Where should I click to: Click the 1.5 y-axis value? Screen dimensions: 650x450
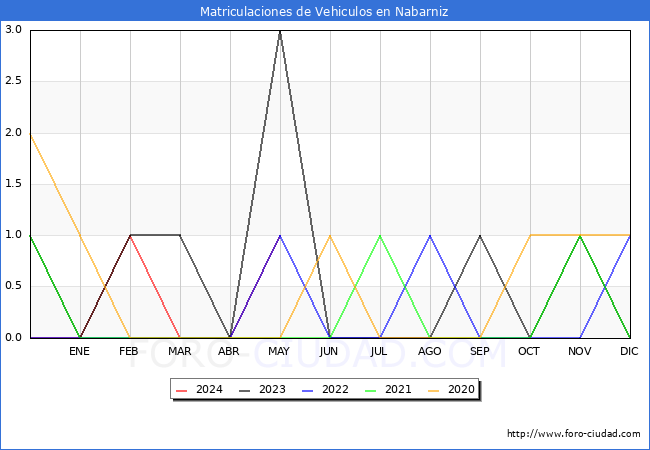(x=13, y=184)
